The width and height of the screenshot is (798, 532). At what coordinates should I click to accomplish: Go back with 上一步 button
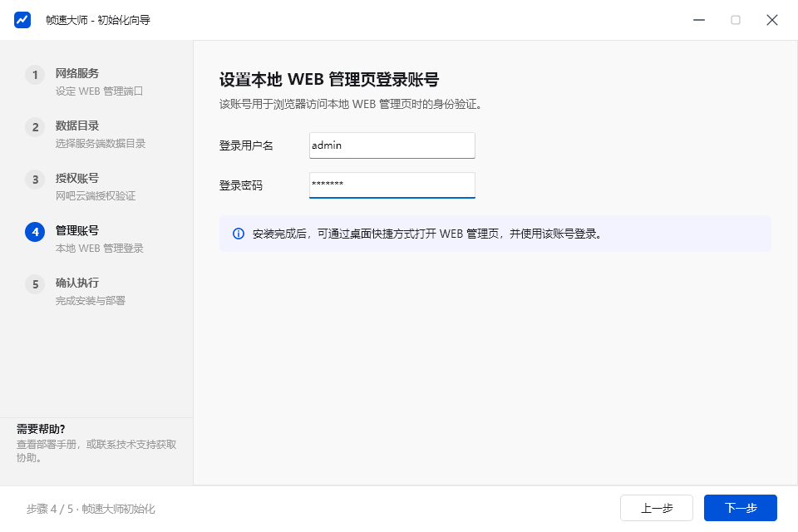[657, 508]
